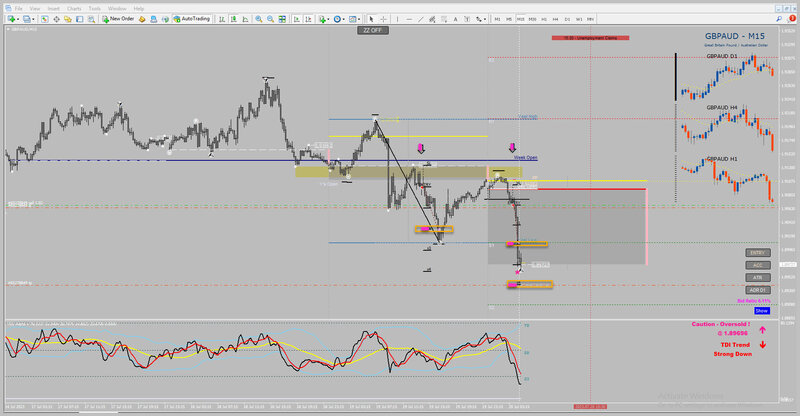Click the ACC button on chart
The image size is (800, 416).
[x=758, y=265]
